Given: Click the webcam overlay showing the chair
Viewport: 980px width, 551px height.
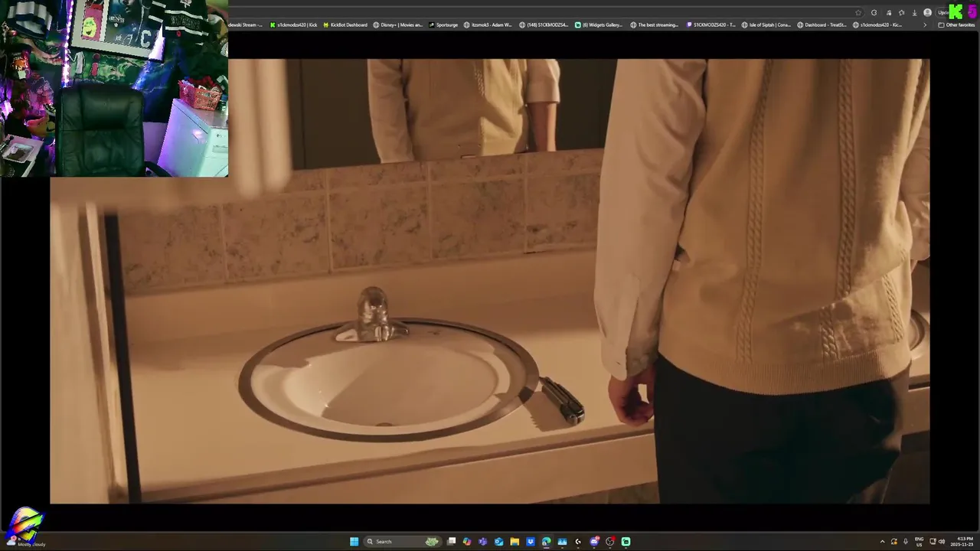Looking at the screenshot, I should coord(114,88).
